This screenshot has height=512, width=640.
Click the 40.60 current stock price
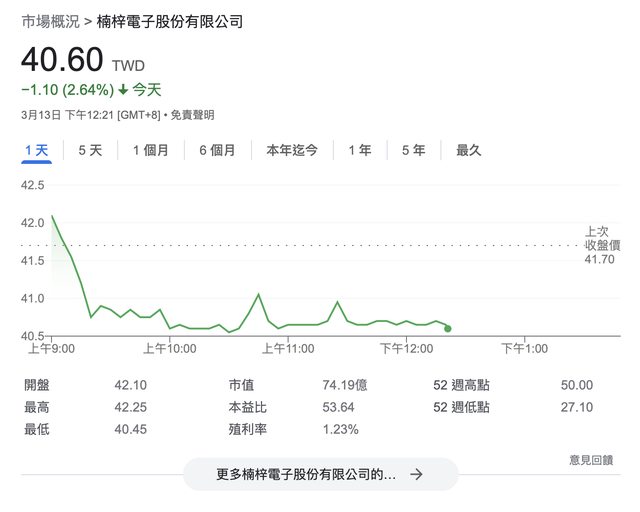coord(62,60)
